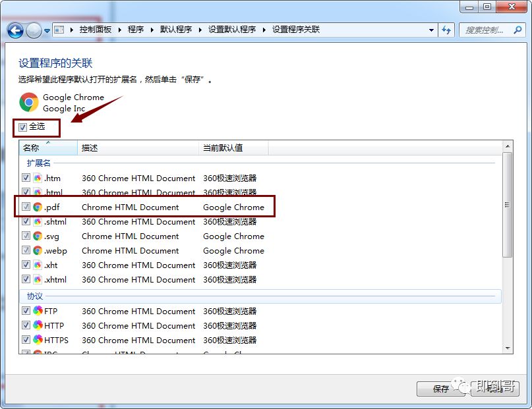Toggle the .shtml checkbox

point(26,221)
